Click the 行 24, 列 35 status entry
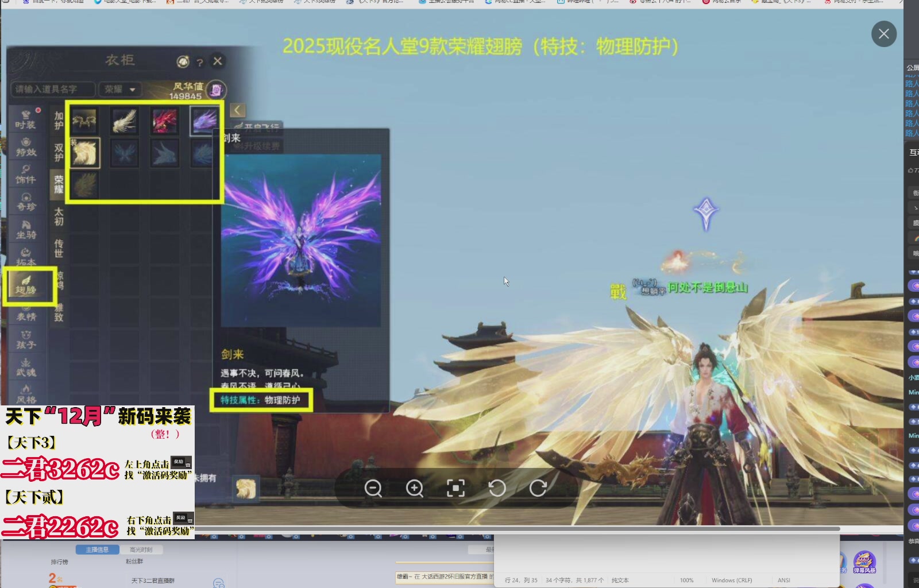 [521, 580]
